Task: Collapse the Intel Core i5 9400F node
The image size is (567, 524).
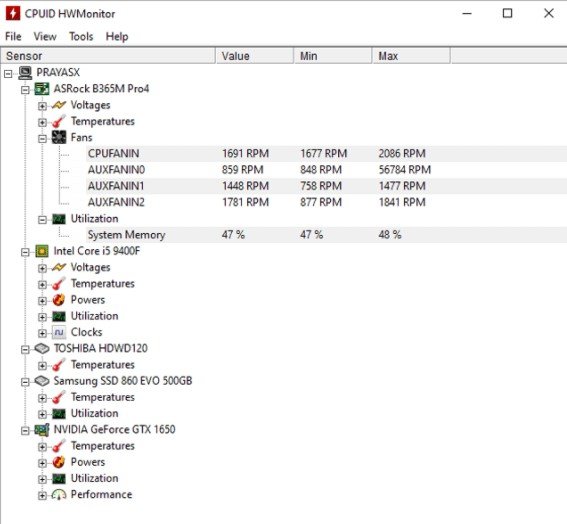Action: point(25,252)
